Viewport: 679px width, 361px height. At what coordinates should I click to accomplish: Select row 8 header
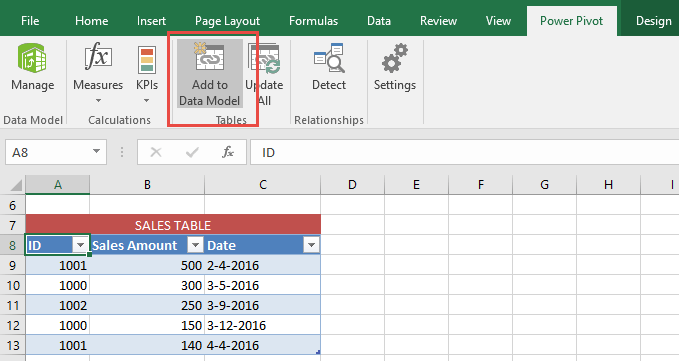pyautogui.click(x=13, y=245)
